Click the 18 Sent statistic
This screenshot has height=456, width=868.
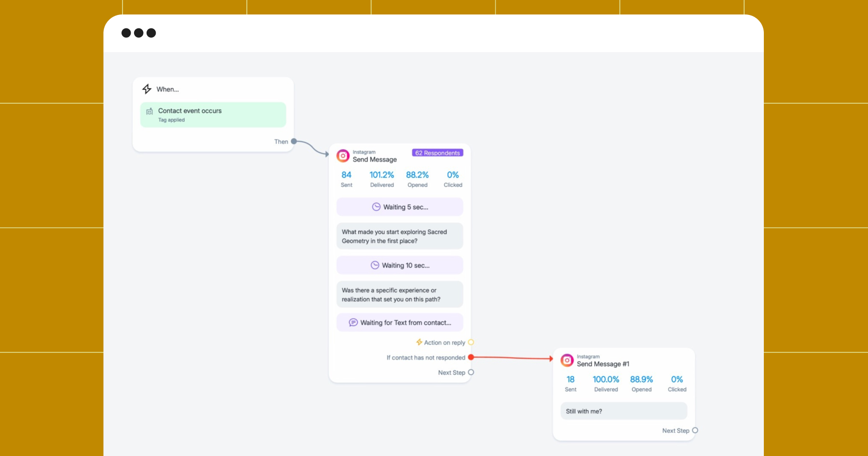(570, 384)
